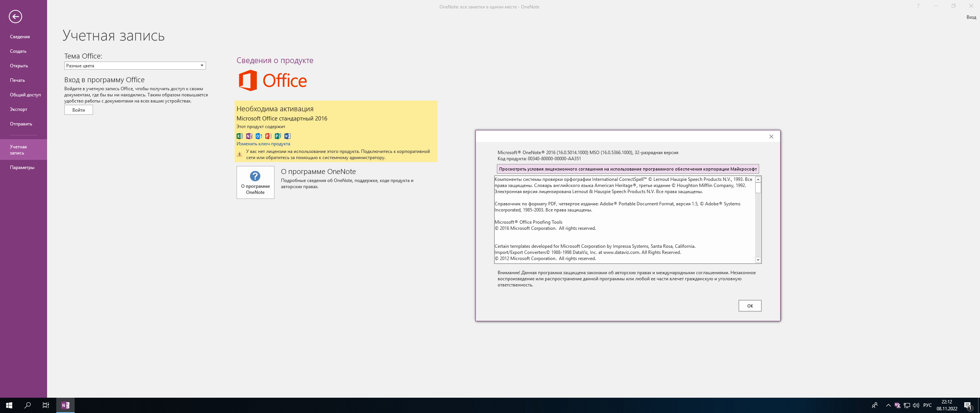
Task: Click the network tray icon
Action: [906, 405]
